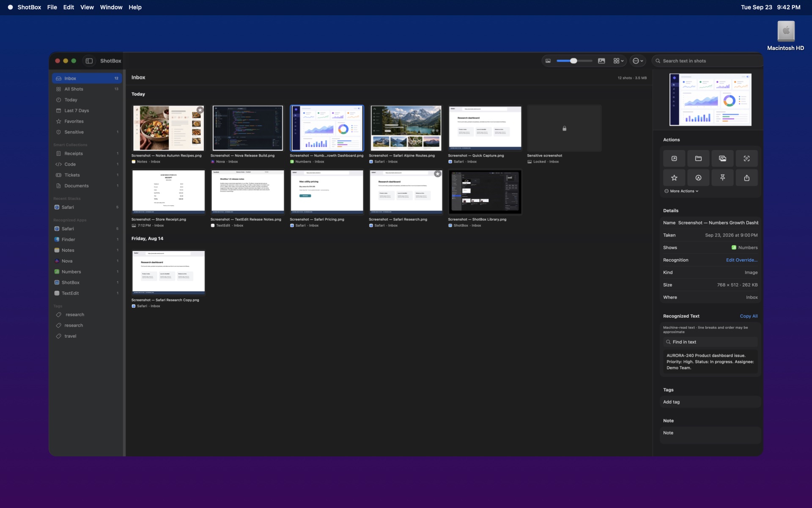
Task: Click the folder action icon
Action: tap(698, 158)
